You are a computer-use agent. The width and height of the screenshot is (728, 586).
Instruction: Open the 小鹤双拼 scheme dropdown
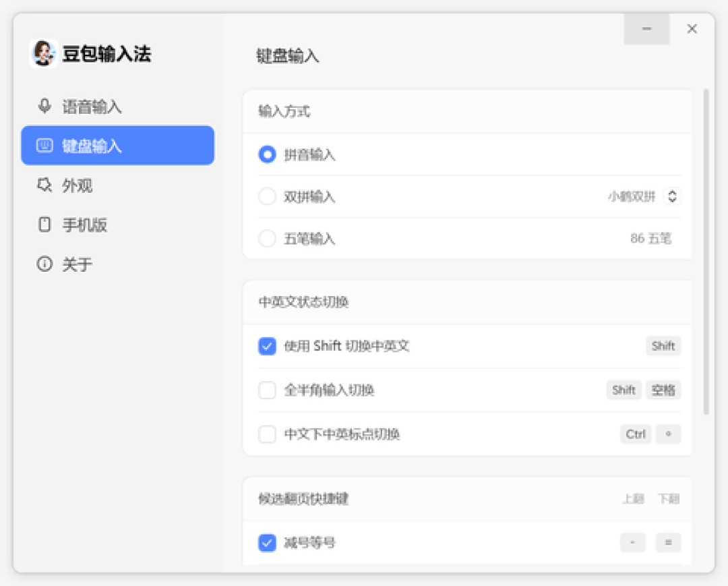[644, 196]
